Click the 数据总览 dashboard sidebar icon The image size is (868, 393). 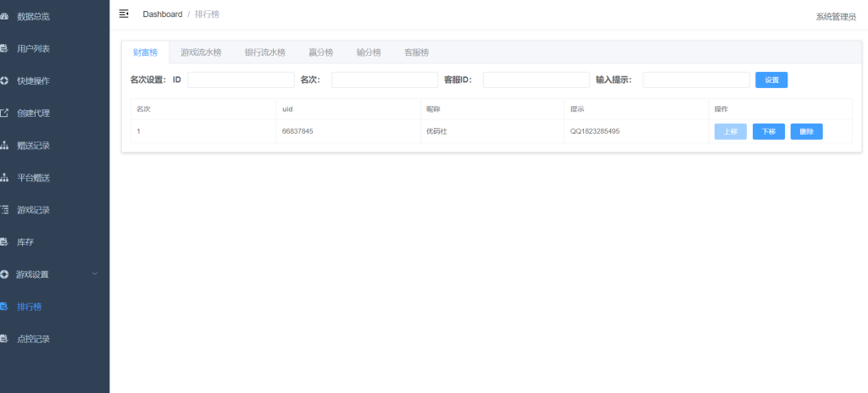[x=4, y=17]
